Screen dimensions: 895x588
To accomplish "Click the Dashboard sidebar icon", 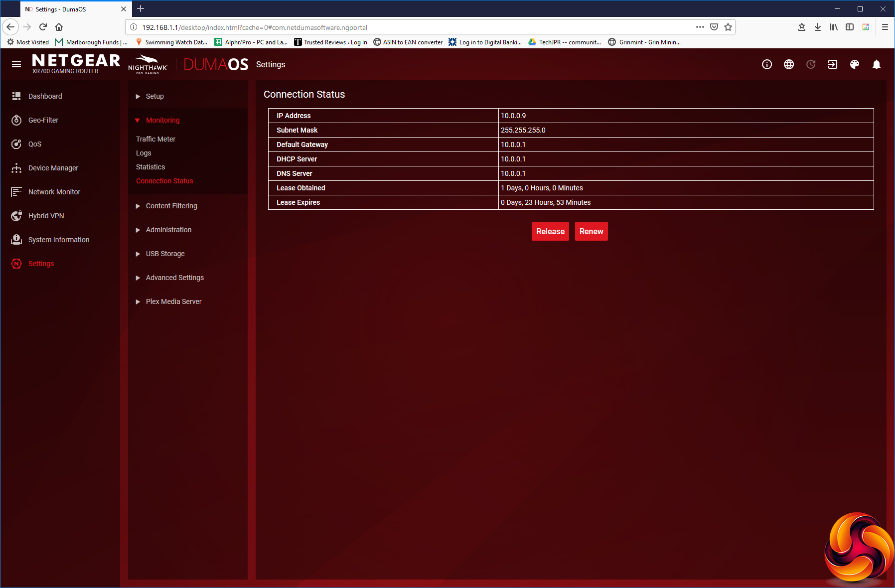I will pyautogui.click(x=16, y=96).
